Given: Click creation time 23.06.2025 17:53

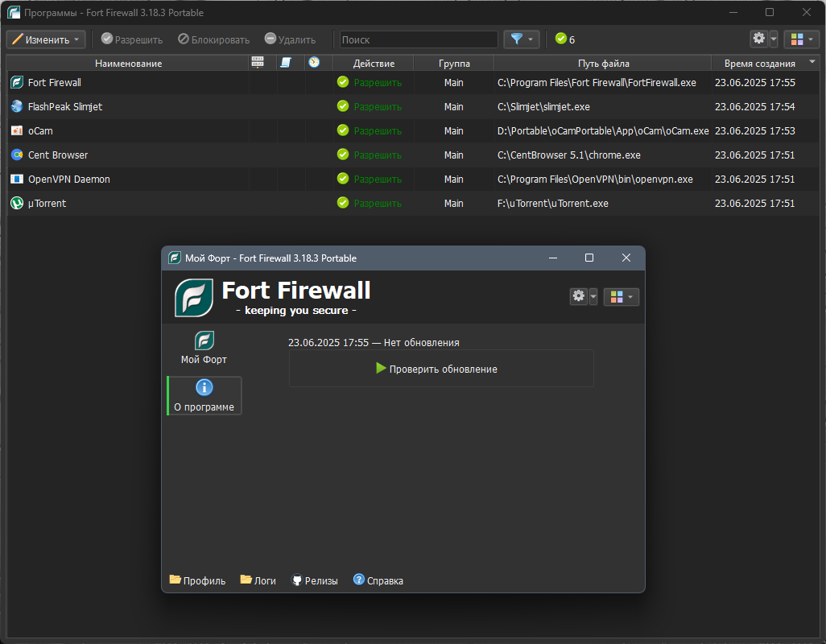Looking at the screenshot, I should pyautogui.click(x=755, y=131).
